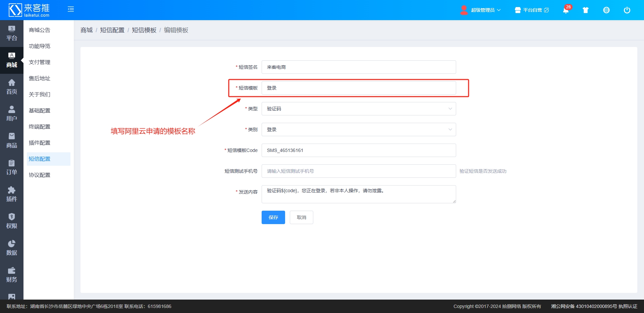Click the shirt/theme icon in top bar
The height and width of the screenshot is (313, 644).
586,10
